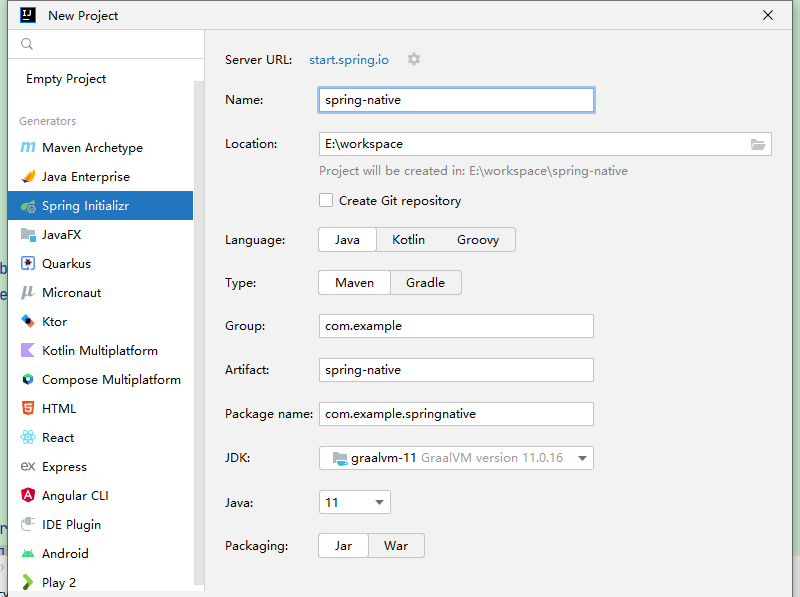This screenshot has width=800, height=597.
Task: Select Jar packaging
Action: tap(343, 546)
